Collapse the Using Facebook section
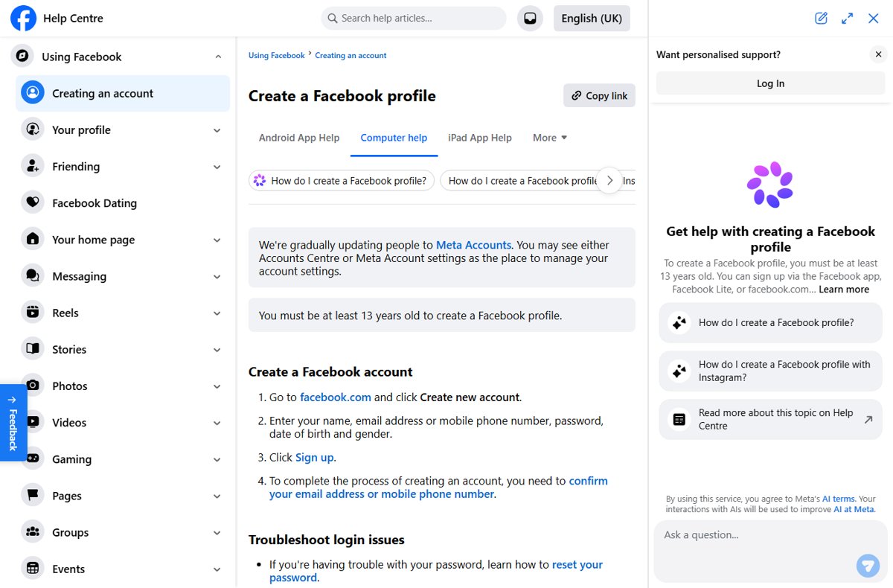 coord(218,57)
